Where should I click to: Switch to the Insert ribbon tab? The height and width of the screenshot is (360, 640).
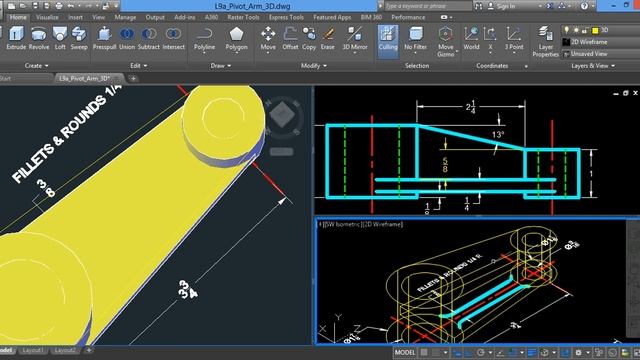coord(75,18)
